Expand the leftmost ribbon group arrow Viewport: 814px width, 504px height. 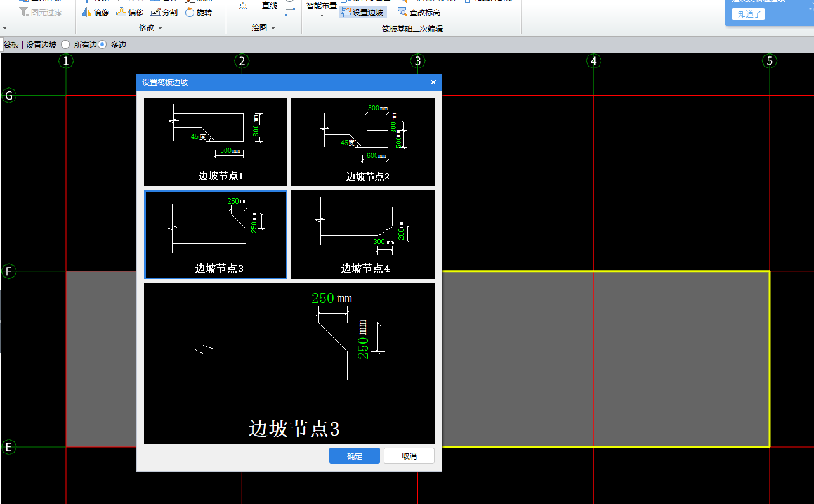point(5,29)
